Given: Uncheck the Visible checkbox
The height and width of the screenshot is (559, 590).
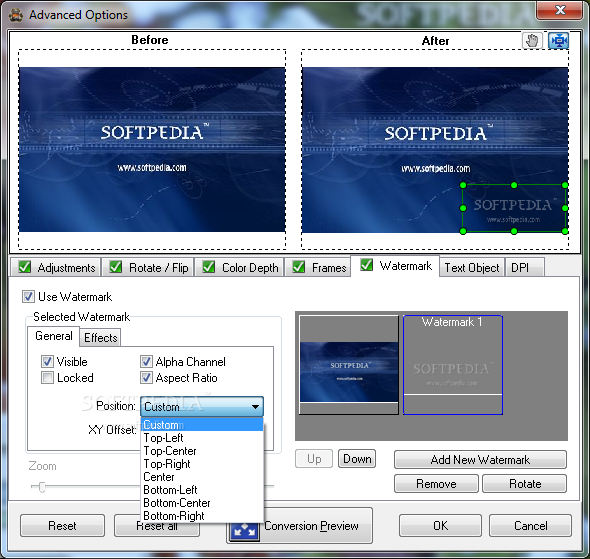Looking at the screenshot, I should click(x=47, y=362).
